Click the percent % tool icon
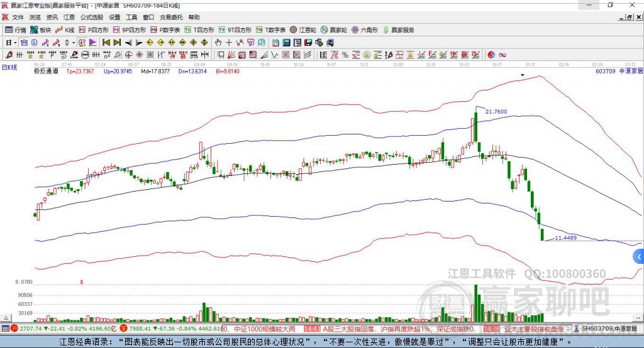This screenshot has width=644, height=348. coord(345,55)
